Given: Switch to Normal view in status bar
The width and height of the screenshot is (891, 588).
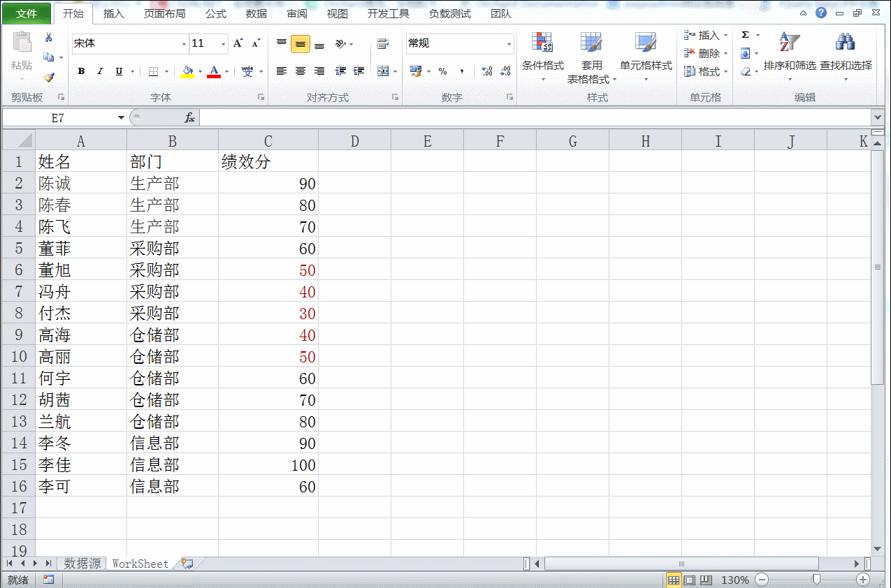Looking at the screenshot, I should coord(674,580).
